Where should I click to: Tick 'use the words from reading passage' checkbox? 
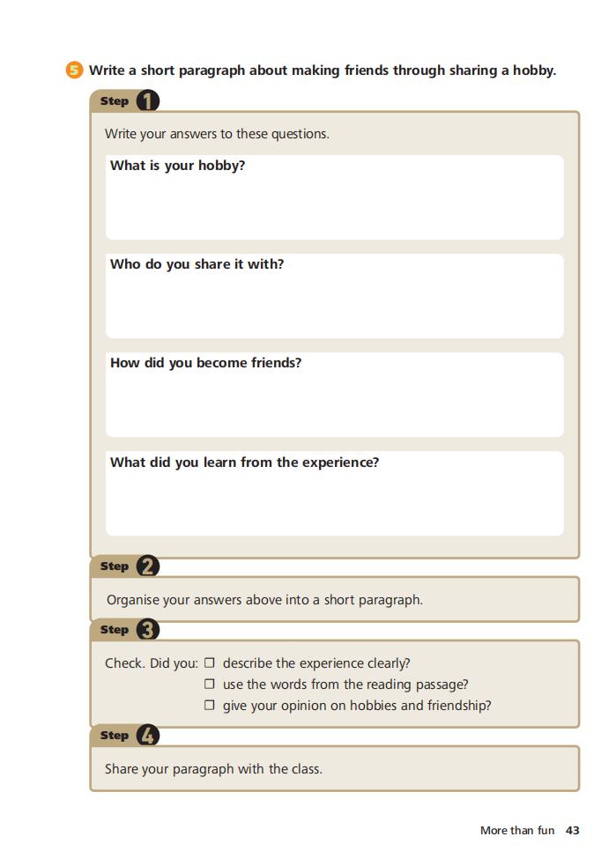(210, 684)
